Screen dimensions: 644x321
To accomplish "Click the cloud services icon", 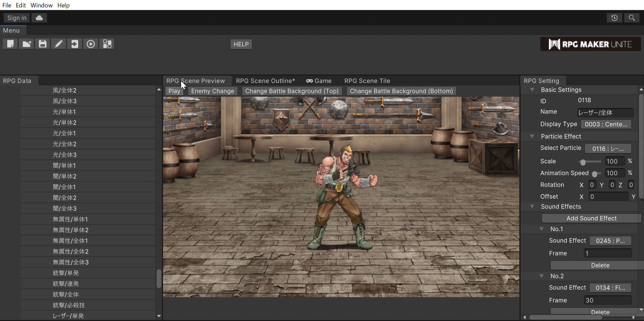I will click(39, 18).
